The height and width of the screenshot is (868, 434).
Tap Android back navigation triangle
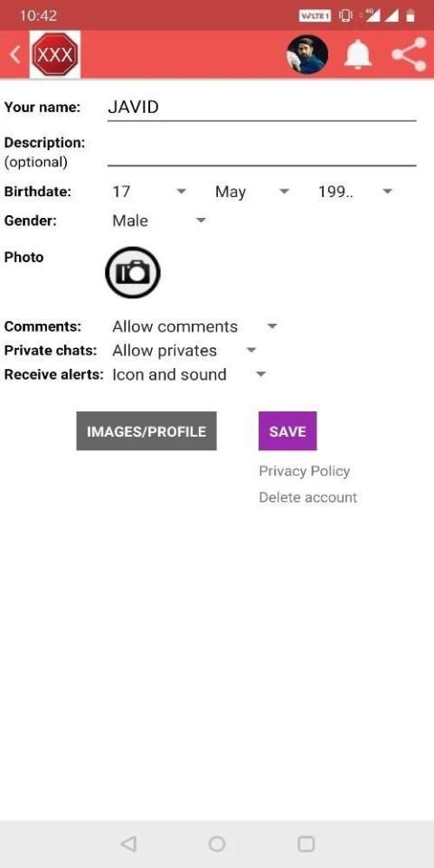(x=128, y=844)
